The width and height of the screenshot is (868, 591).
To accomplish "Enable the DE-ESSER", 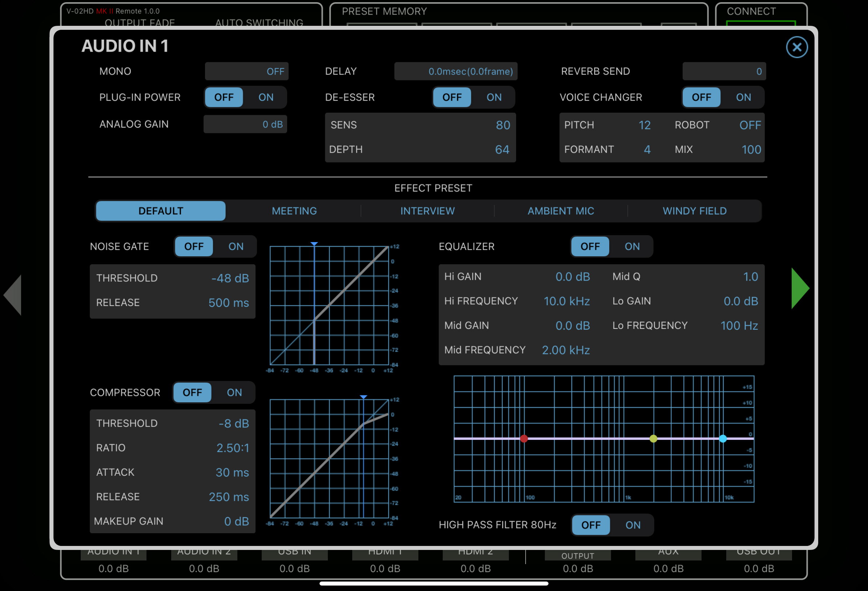I will pos(494,97).
